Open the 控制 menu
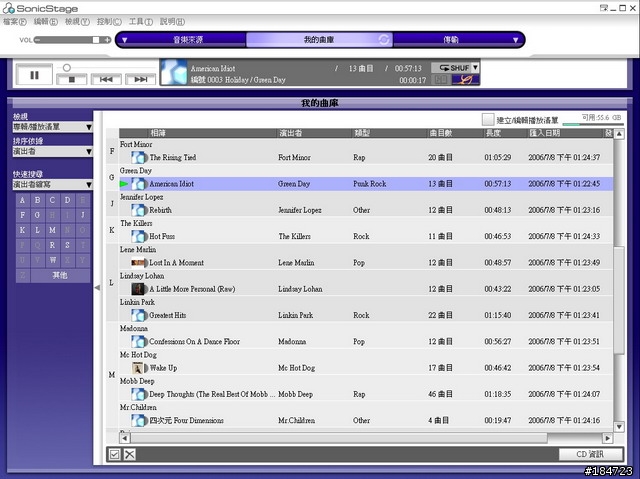The width and height of the screenshot is (640, 479). [x=109, y=22]
